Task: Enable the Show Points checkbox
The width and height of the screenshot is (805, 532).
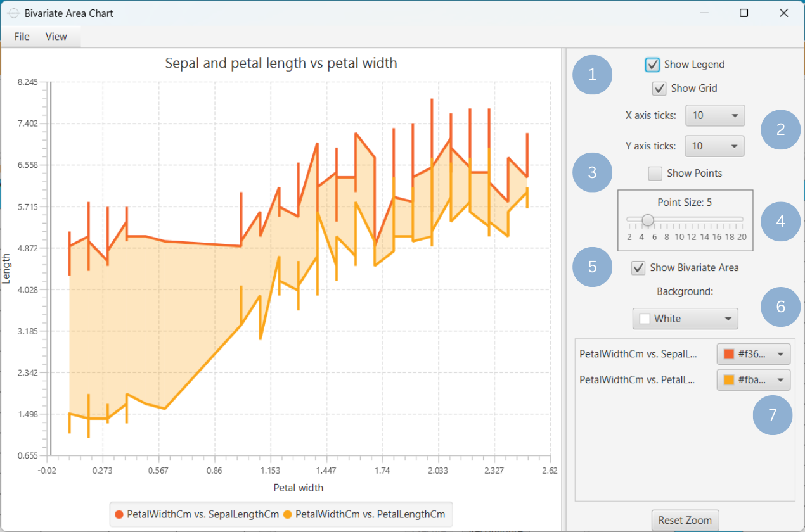Action: [655, 174]
